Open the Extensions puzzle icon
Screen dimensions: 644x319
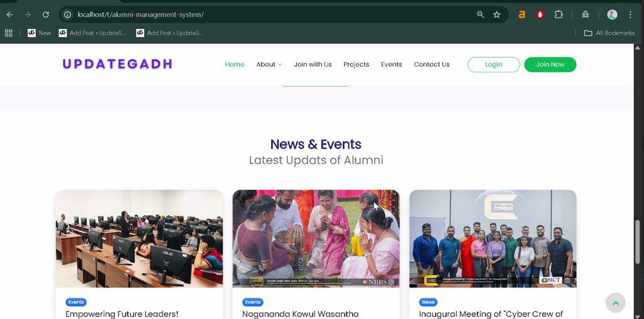(x=558, y=14)
